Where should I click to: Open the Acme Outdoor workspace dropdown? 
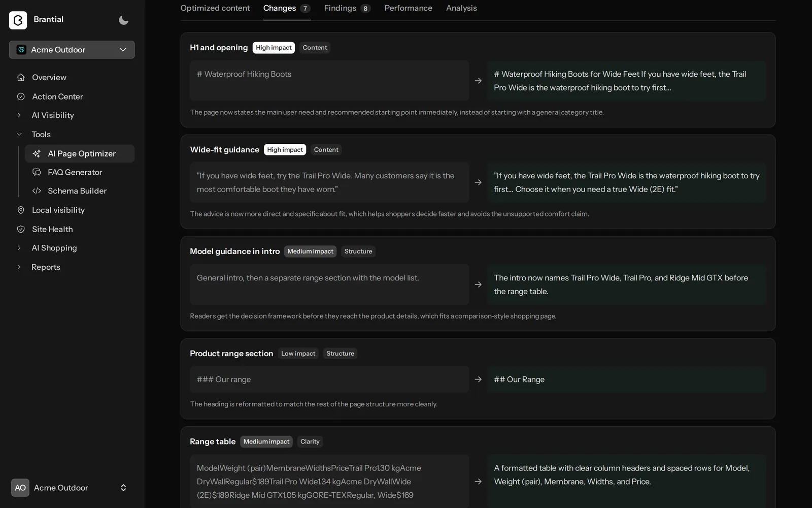(x=72, y=50)
